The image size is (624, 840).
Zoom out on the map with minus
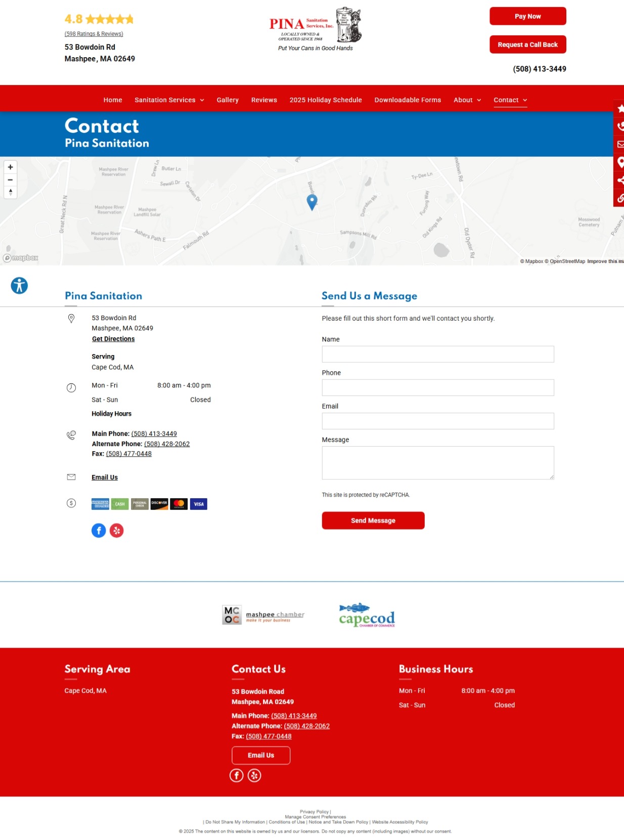pyautogui.click(x=10, y=180)
